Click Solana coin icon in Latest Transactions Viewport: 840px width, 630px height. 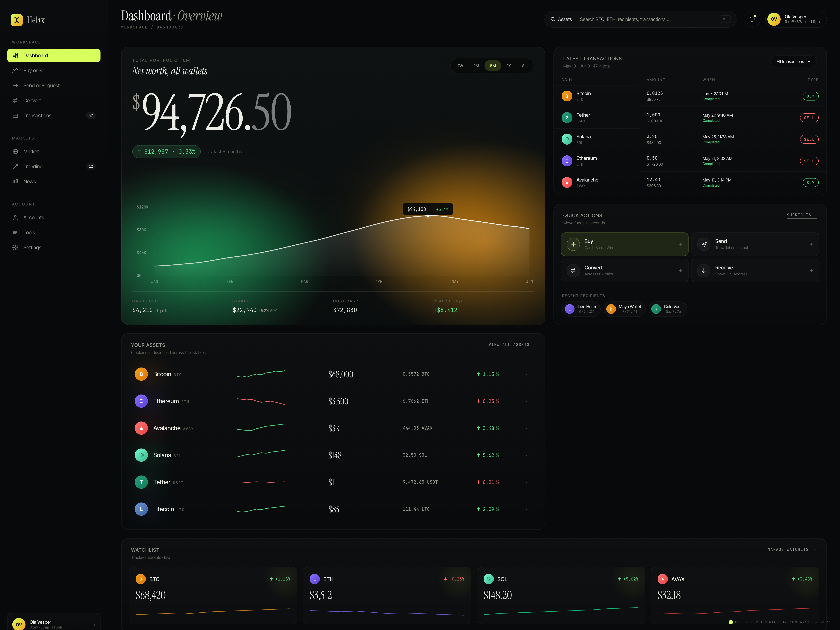(567, 139)
